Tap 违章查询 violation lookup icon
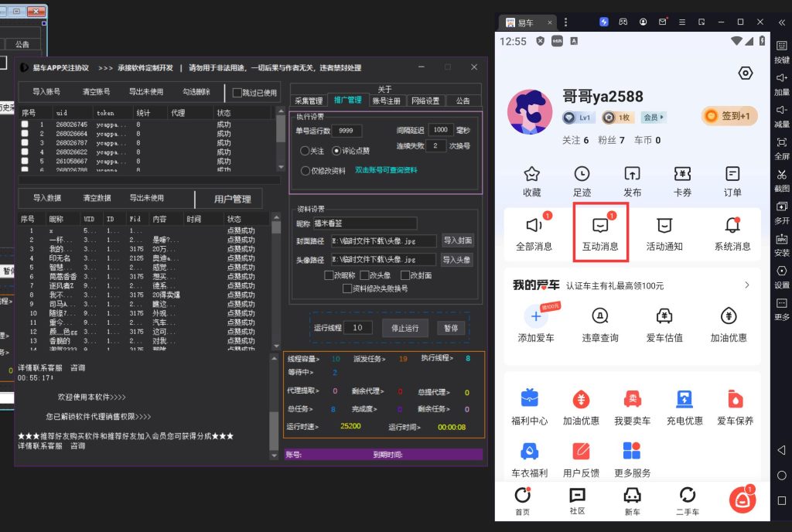This screenshot has height=532, width=792. 599,315
